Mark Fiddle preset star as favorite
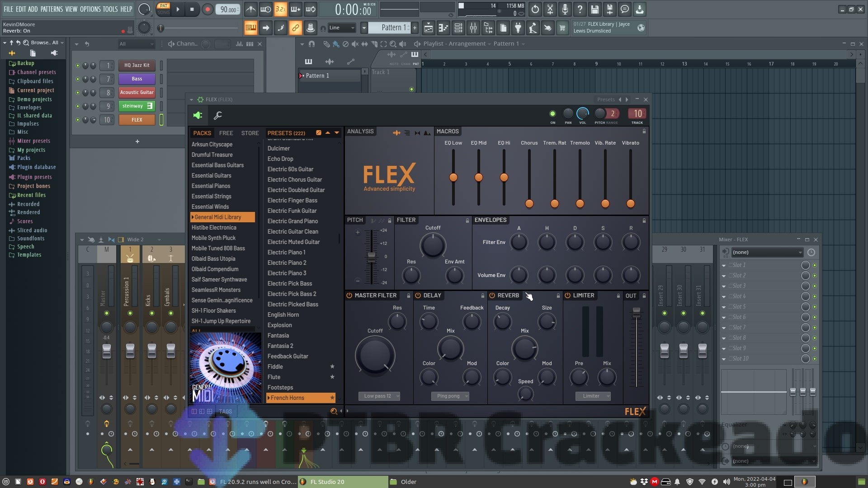The image size is (868, 488). click(x=332, y=366)
